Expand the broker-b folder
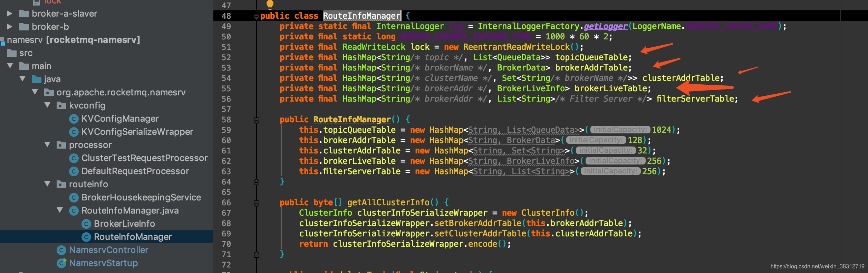Screen dimensions: 868x273 coord(10,27)
